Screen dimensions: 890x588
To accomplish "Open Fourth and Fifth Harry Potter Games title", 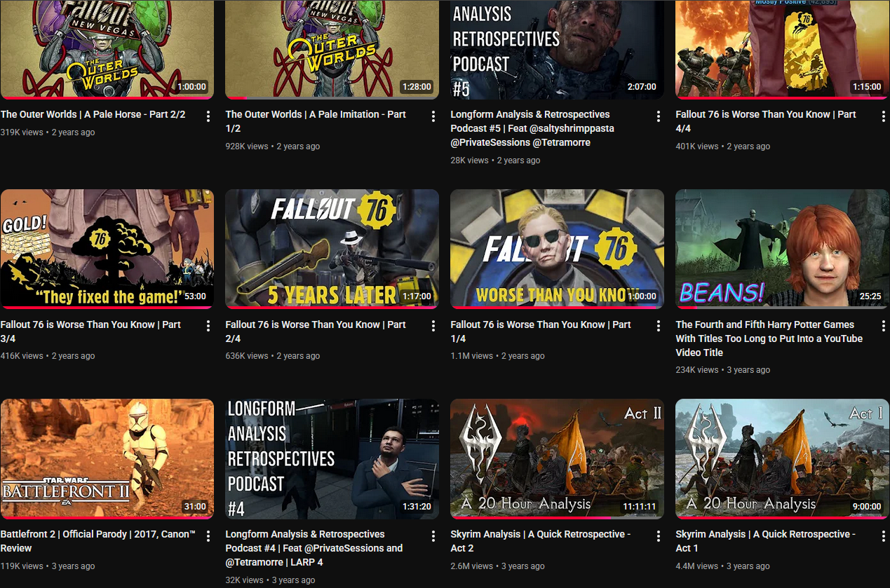I will coord(769,339).
